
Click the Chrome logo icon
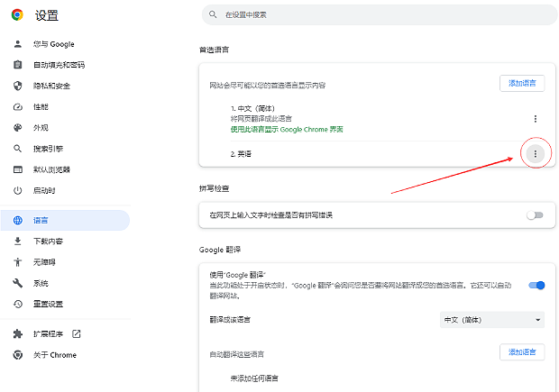click(x=17, y=15)
